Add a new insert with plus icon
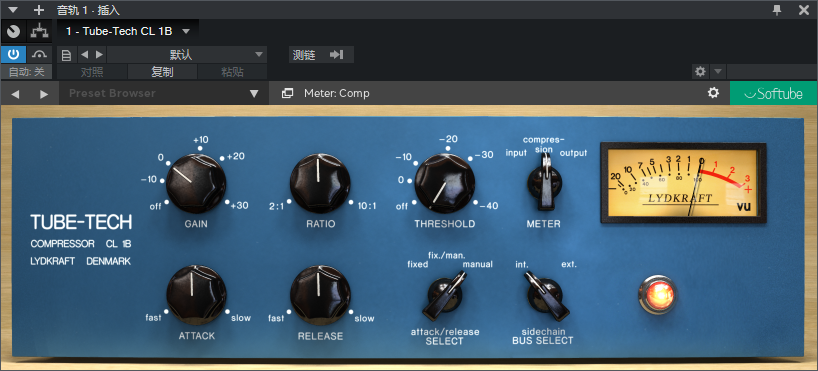The height and width of the screenshot is (371, 818). click(x=39, y=9)
